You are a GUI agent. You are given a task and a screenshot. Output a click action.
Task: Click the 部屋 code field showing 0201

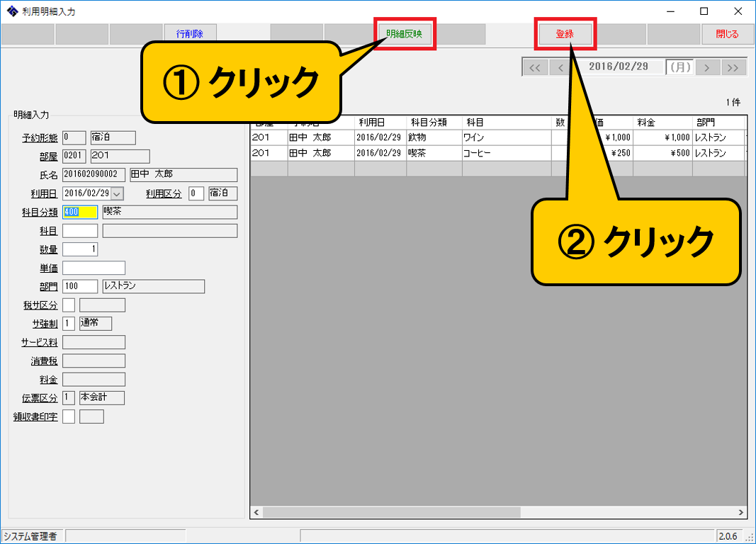(x=74, y=156)
